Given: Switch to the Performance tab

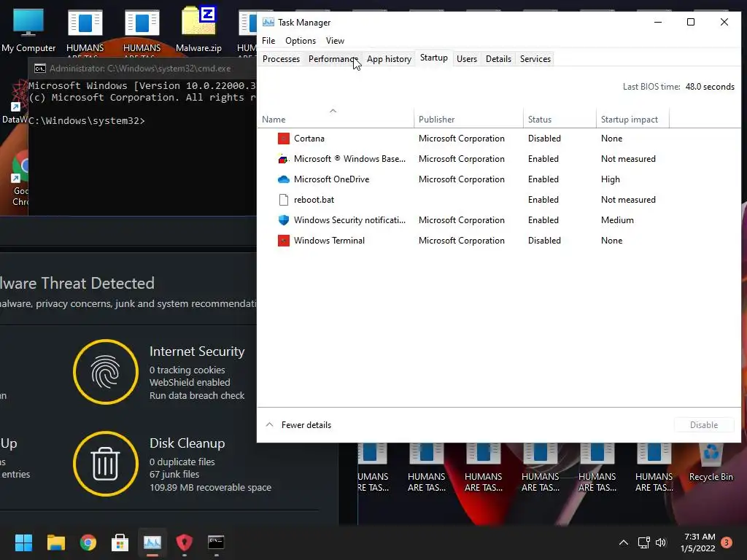Looking at the screenshot, I should [x=333, y=59].
